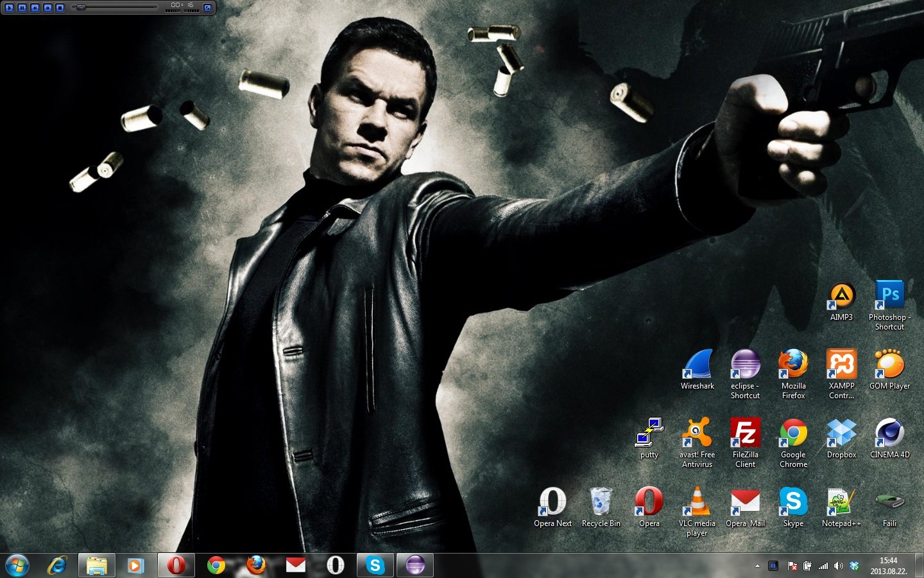This screenshot has width=924, height=578.
Task: Click the XAMPP Control desktop icon
Action: pos(841,365)
